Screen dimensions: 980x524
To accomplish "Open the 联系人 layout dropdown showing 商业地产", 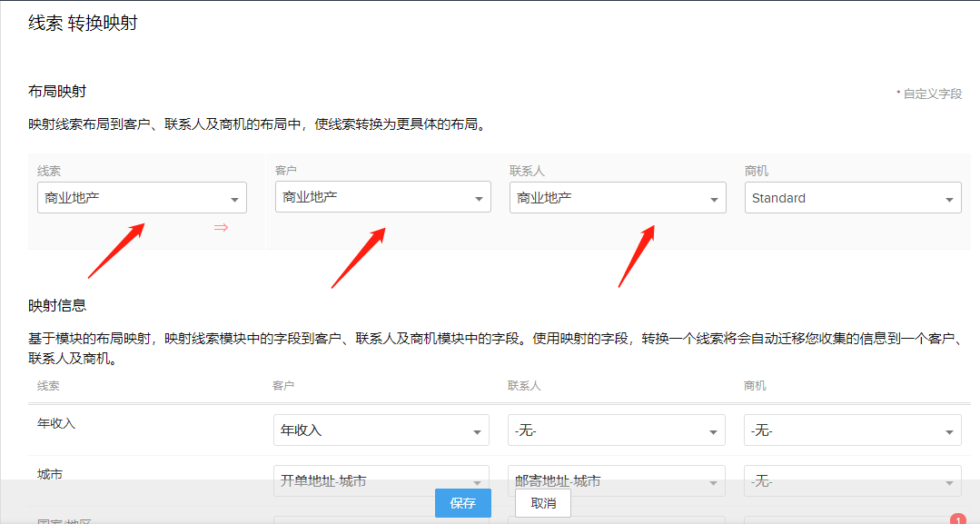I will coord(617,198).
